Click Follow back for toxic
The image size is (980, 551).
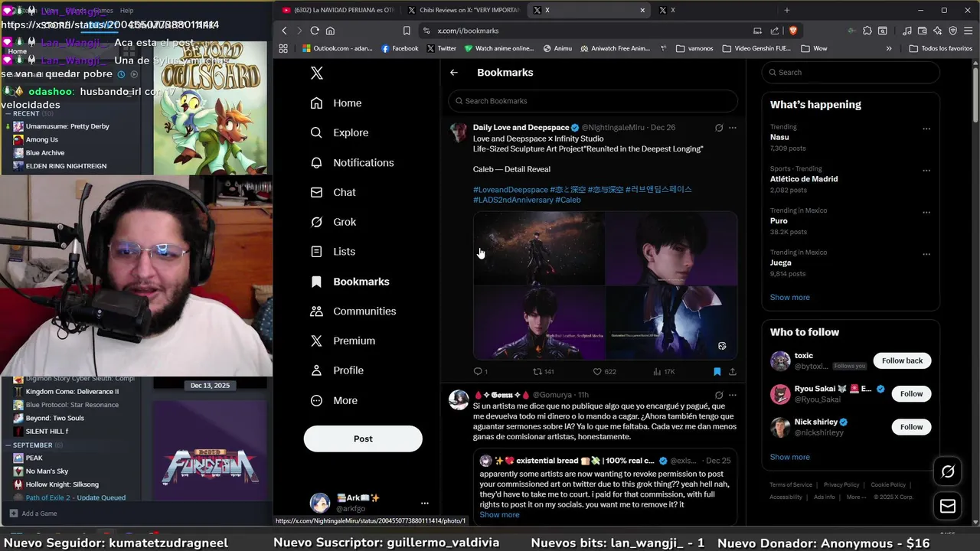coord(902,360)
